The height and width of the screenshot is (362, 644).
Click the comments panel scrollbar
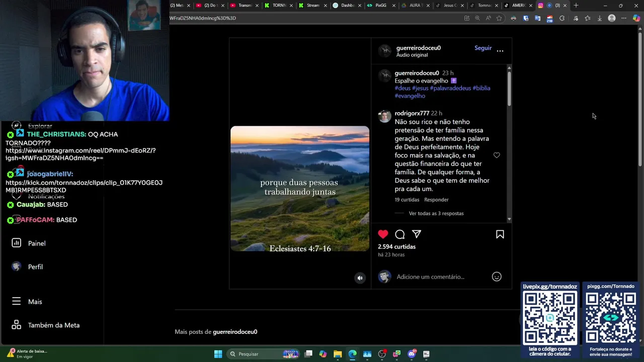pos(509,88)
